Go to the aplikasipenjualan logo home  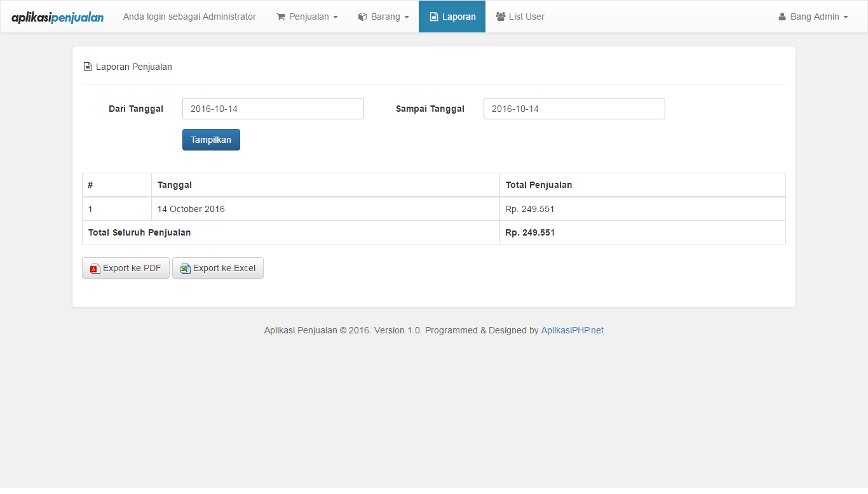point(57,17)
